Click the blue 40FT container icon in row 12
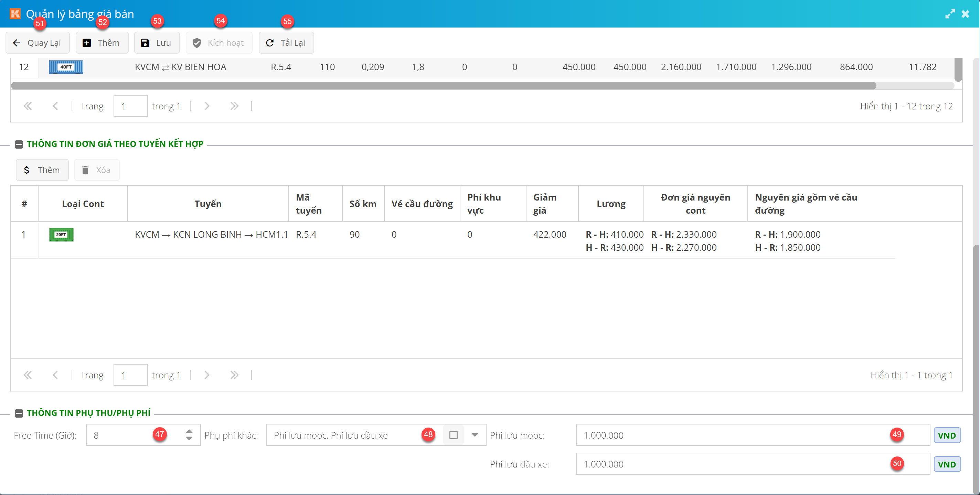The height and width of the screenshot is (495, 980). click(x=65, y=67)
